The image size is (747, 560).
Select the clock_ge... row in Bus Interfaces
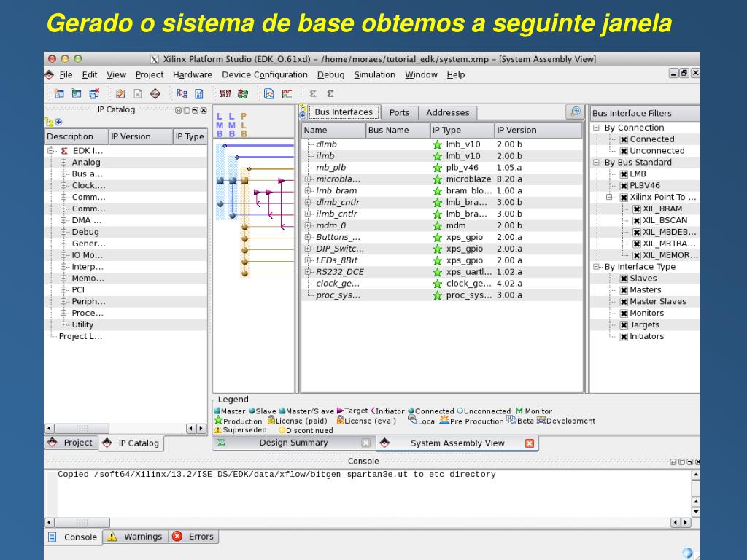[x=441, y=284]
